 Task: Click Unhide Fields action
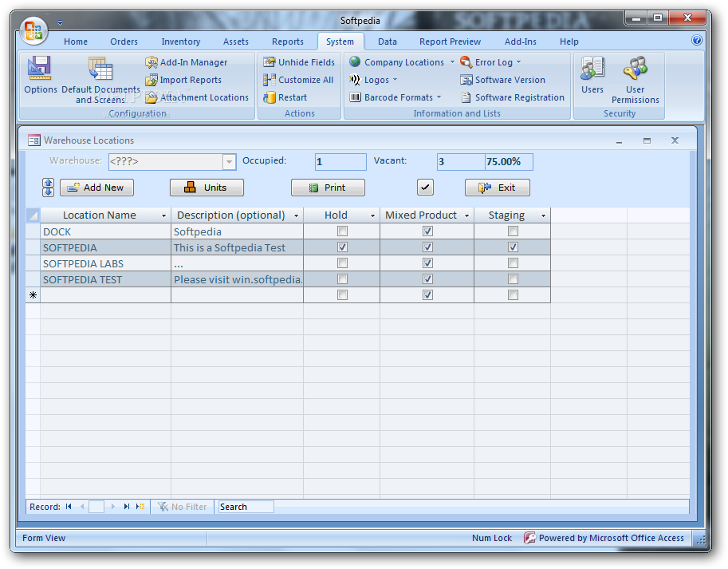(x=299, y=62)
